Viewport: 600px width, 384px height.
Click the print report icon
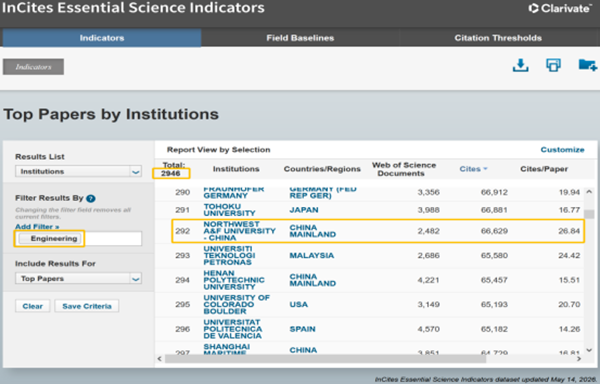553,65
